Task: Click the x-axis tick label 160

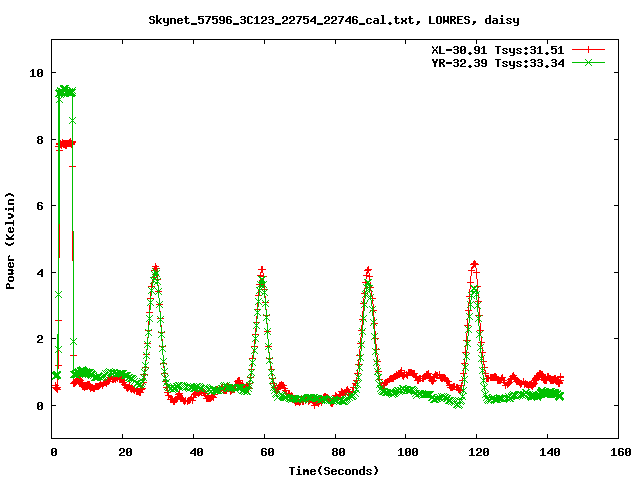Action: (620, 452)
